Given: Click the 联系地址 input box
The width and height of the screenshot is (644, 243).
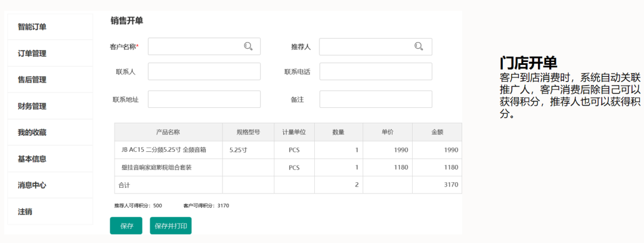Looking at the screenshot, I should pos(204,99).
